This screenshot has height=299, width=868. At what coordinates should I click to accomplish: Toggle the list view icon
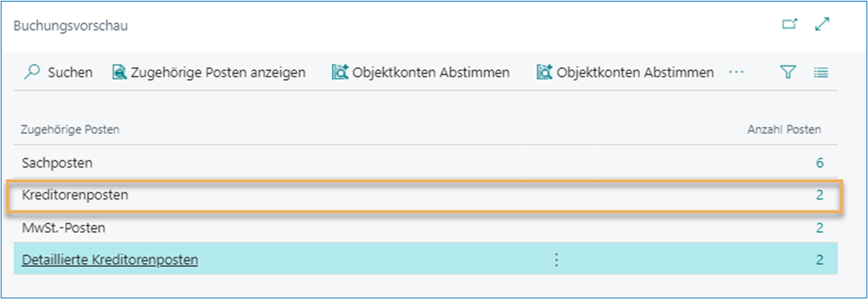pos(820,72)
